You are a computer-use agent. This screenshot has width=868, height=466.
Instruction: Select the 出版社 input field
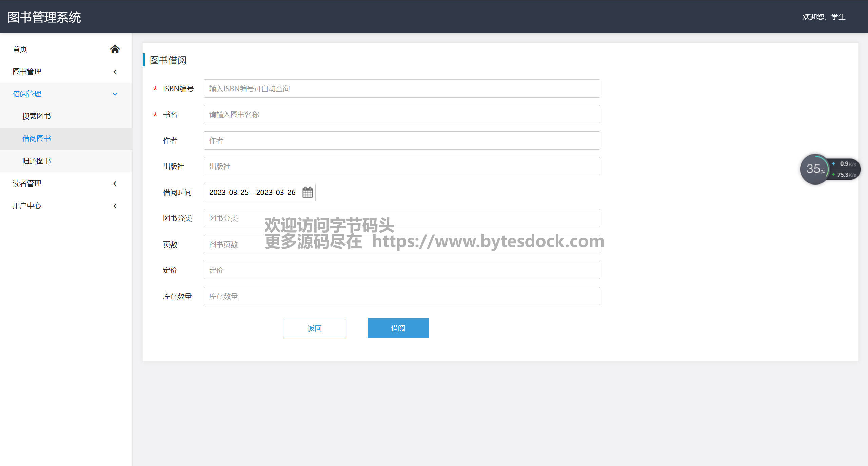pos(402,167)
